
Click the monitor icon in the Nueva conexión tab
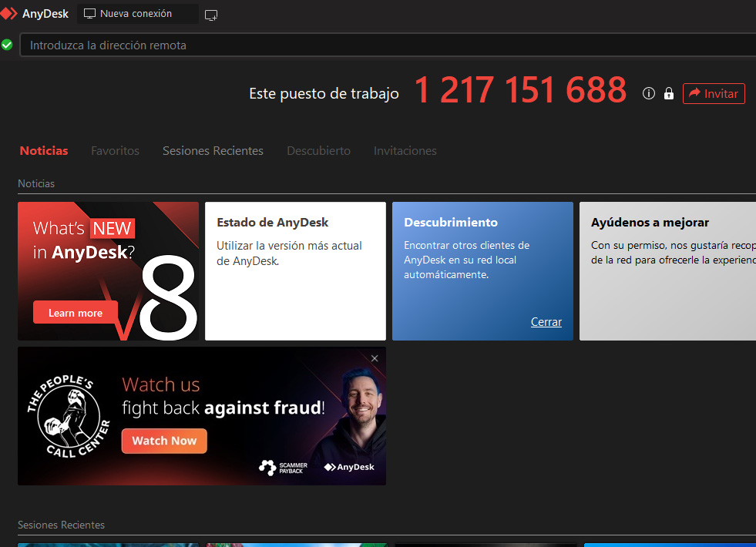click(89, 13)
